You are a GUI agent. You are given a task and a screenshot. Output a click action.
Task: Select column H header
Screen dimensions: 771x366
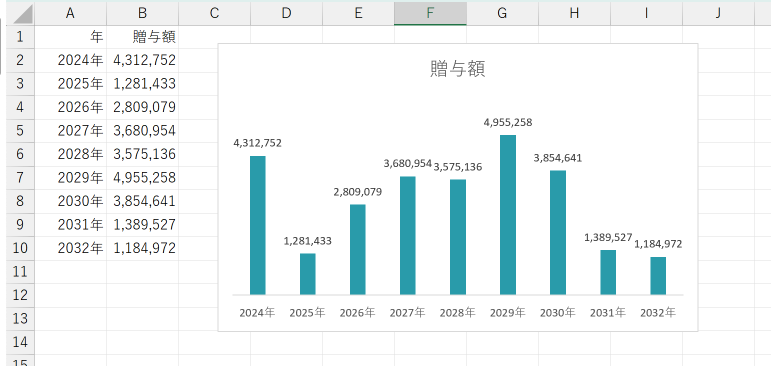(x=574, y=14)
